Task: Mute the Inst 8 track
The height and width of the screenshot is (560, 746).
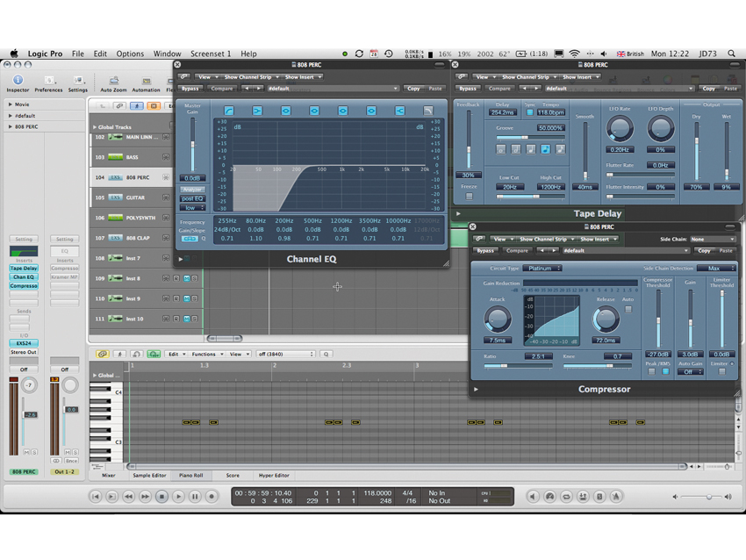Action: pyautogui.click(x=186, y=278)
